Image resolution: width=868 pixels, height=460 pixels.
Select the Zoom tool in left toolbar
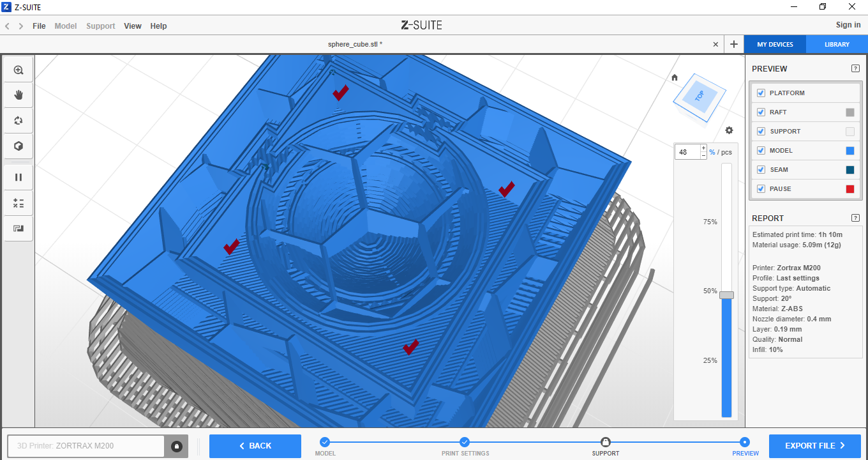19,70
